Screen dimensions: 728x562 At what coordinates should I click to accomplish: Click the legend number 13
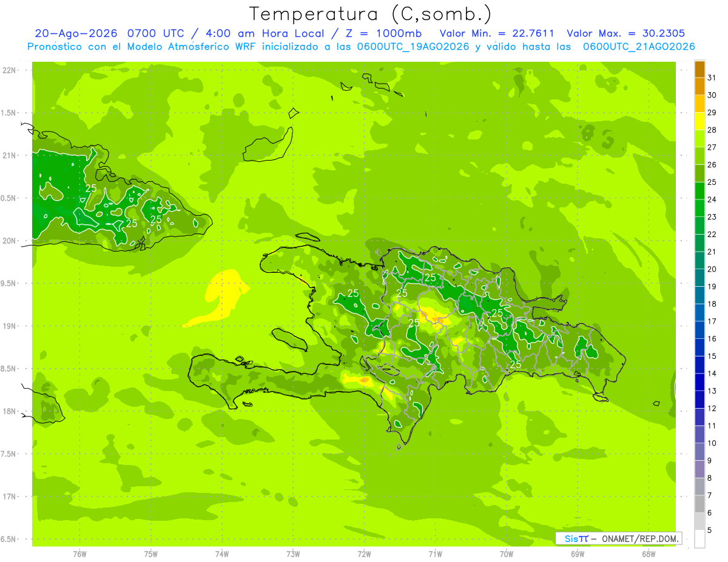[x=712, y=391]
